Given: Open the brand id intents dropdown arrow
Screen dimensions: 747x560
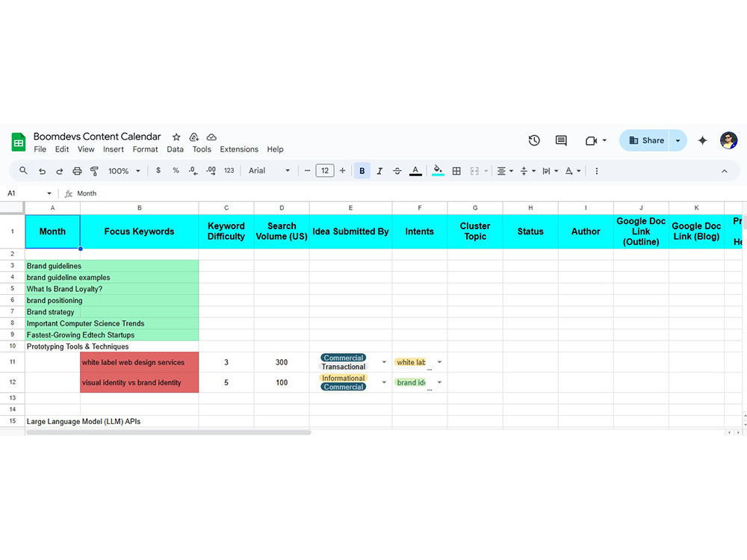Looking at the screenshot, I should tap(439, 382).
